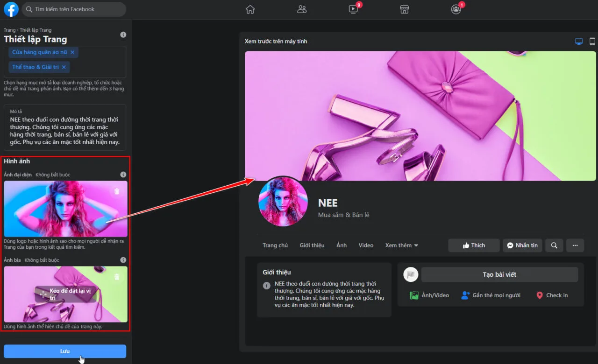This screenshot has height=364, width=598.
Task: Click the Facebook logo icon
Action: (x=11, y=9)
